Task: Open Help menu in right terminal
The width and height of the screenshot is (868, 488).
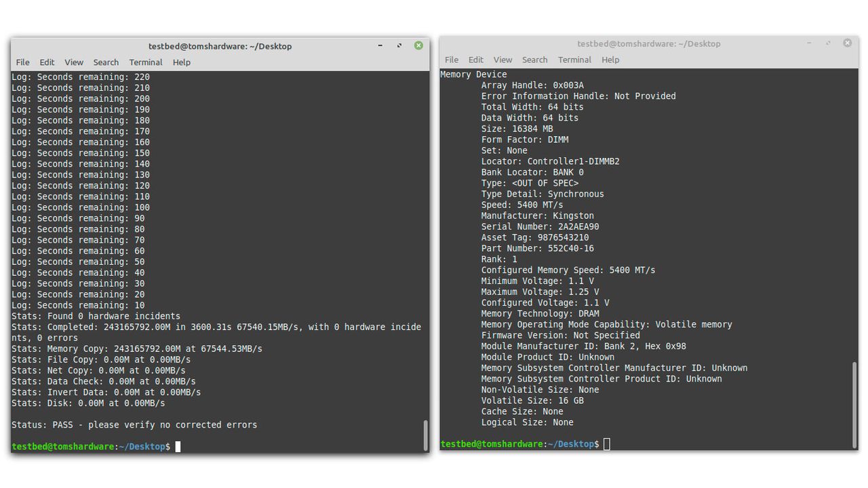Action: click(x=610, y=60)
